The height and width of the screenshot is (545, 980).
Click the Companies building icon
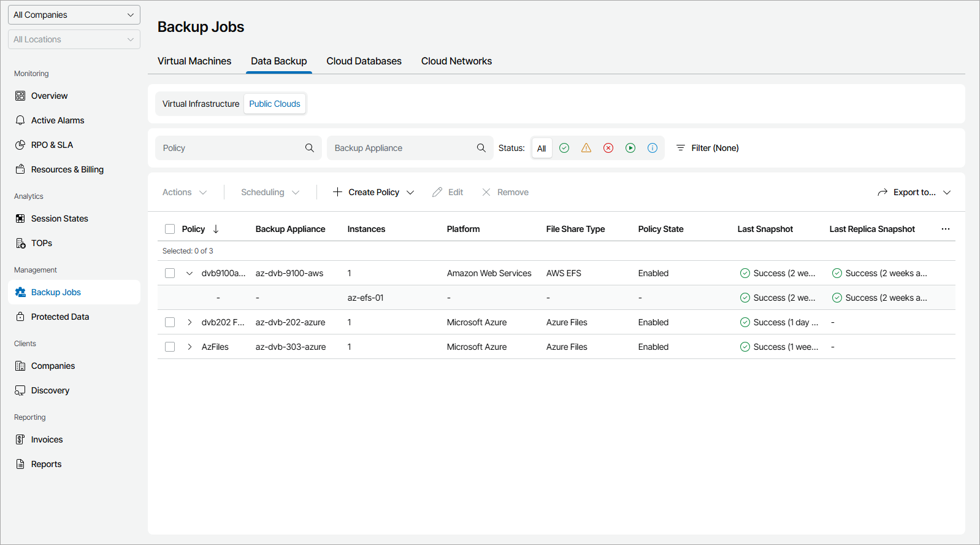(20, 366)
